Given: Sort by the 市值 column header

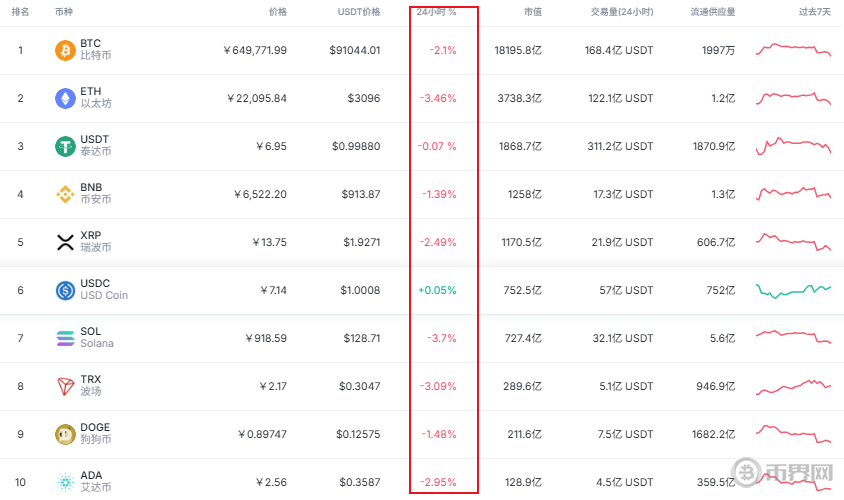Looking at the screenshot, I should click(533, 12).
